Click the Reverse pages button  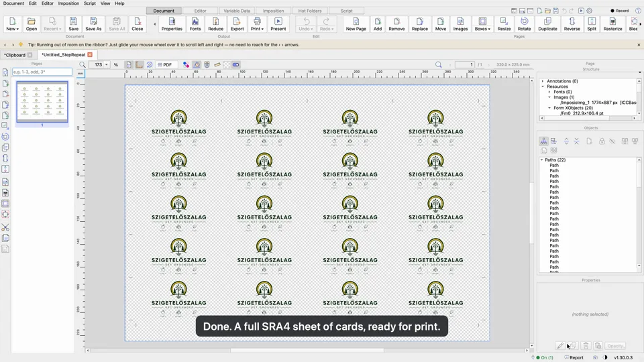click(x=572, y=24)
